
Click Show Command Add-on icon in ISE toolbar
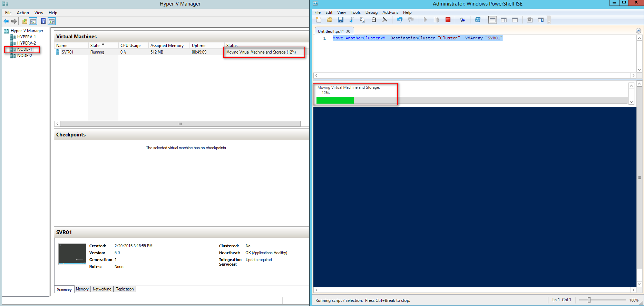[x=541, y=20]
